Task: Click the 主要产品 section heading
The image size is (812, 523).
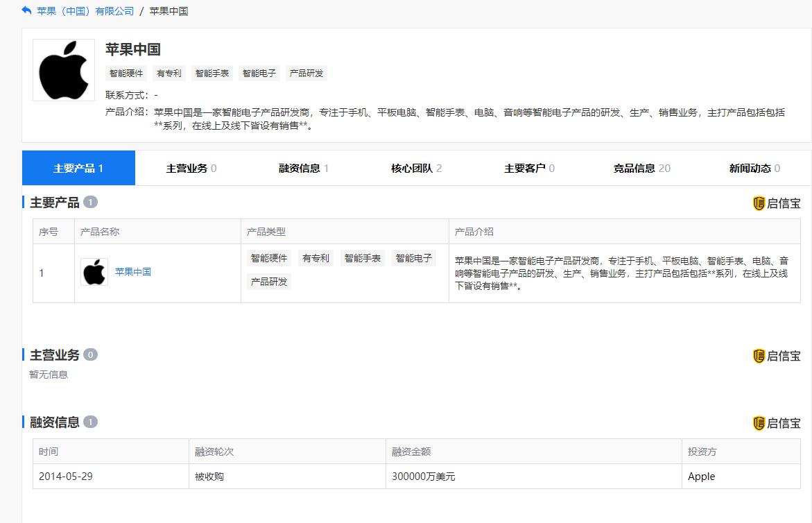Action: tap(54, 203)
